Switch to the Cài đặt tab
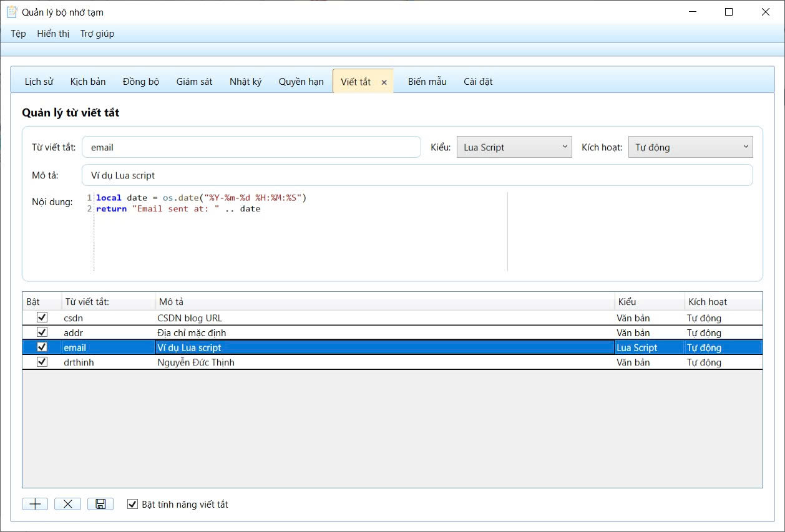This screenshot has height=532, width=785. [478, 82]
